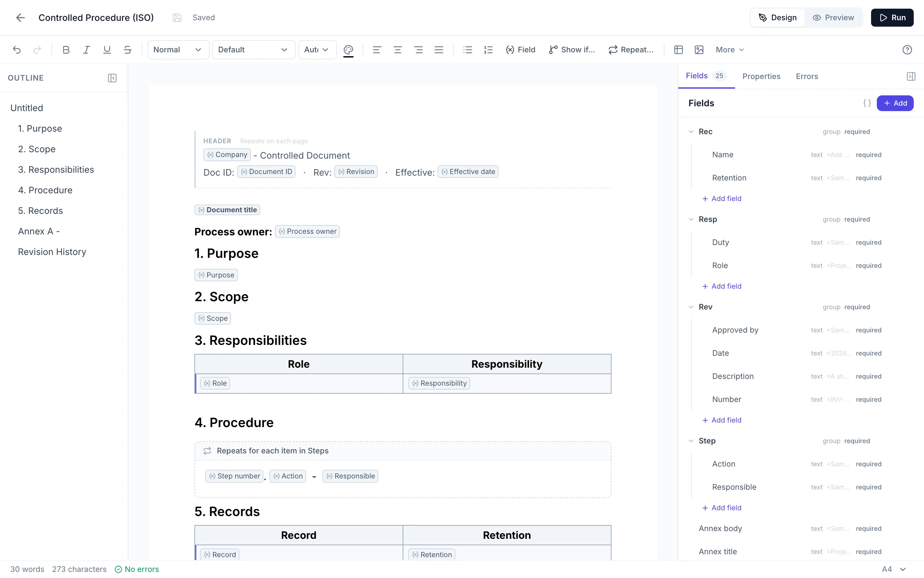
Task: Insert a table
Action: 679,50
